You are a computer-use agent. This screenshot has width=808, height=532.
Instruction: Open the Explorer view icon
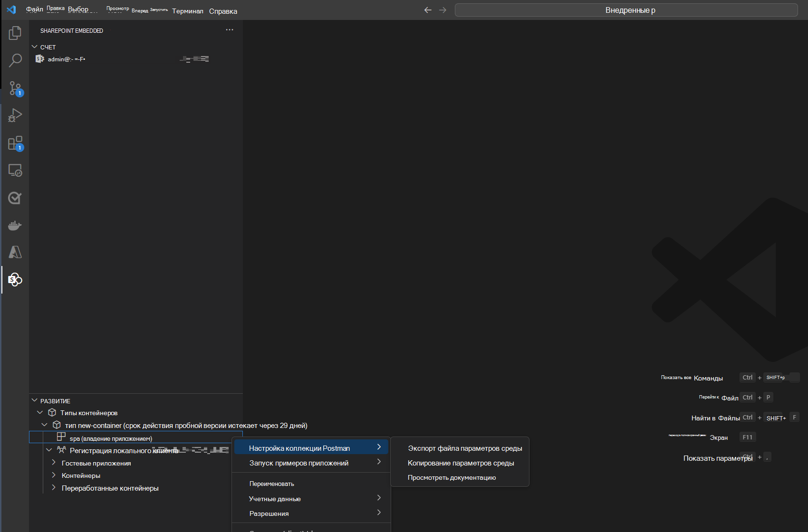15,33
